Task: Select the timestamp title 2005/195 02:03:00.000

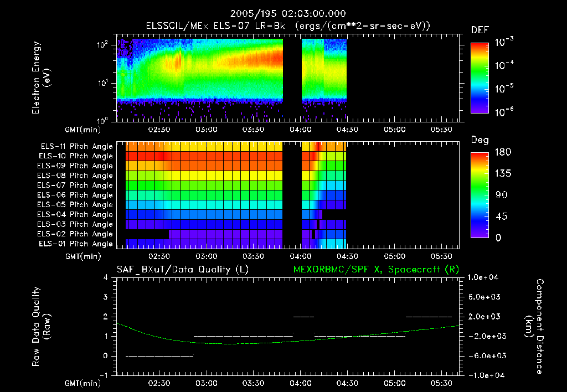Action: (x=288, y=14)
